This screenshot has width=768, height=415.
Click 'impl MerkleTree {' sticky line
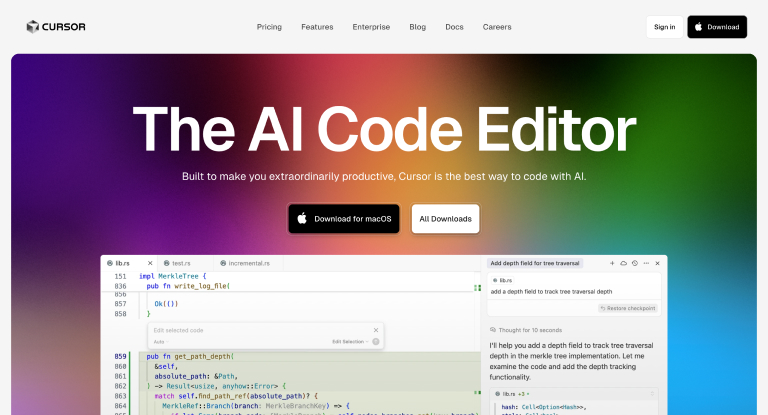173,276
